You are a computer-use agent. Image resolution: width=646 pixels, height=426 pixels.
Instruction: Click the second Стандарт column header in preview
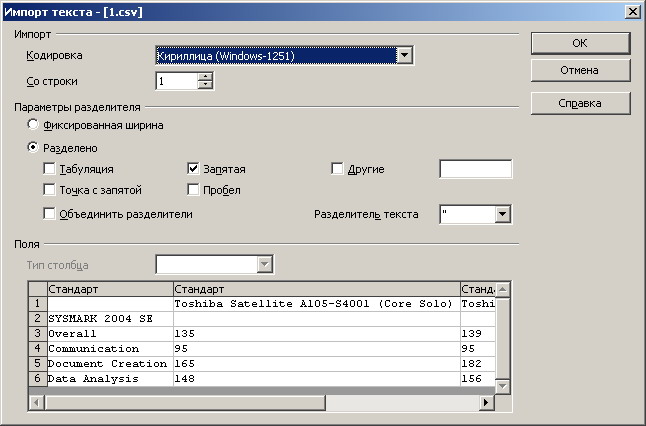315,289
